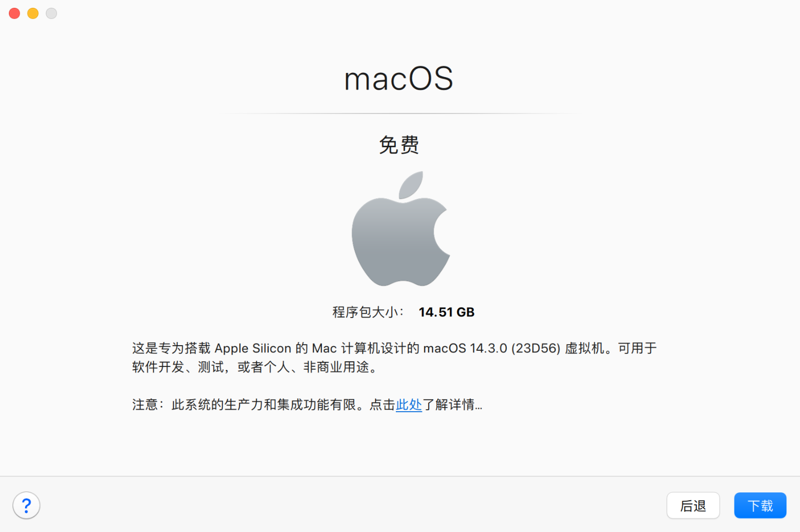Open help via the question mark button
The height and width of the screenshot is (532, 800).
(x=27, y=505)
